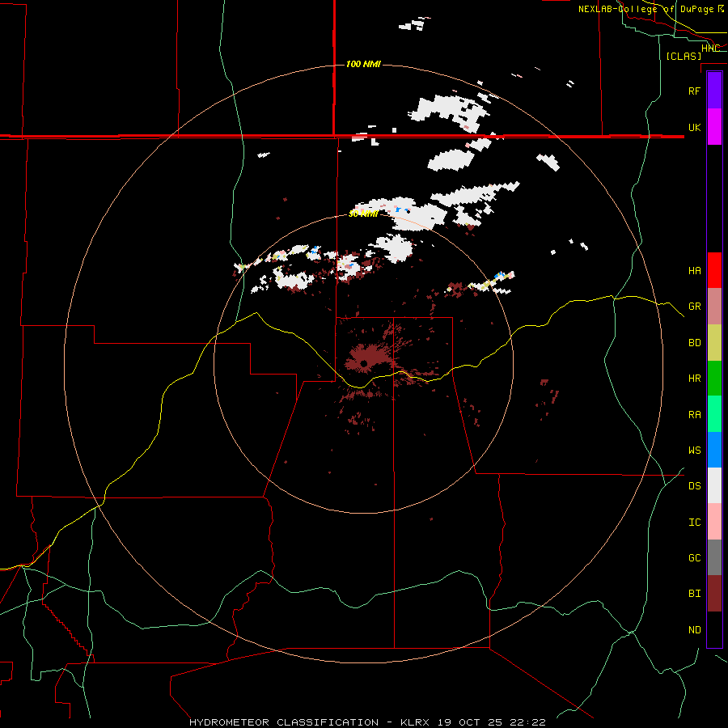Click the BI legend label

point(694,594)
